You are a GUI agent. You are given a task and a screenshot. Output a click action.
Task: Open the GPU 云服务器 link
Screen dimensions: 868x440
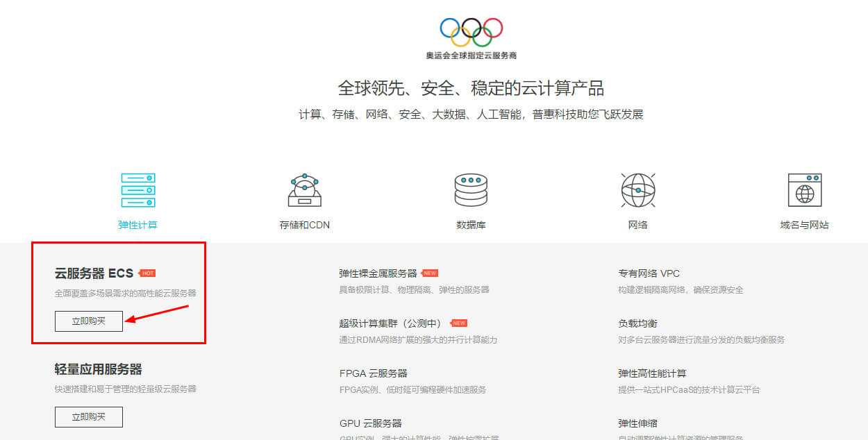[x=370, y=423]
